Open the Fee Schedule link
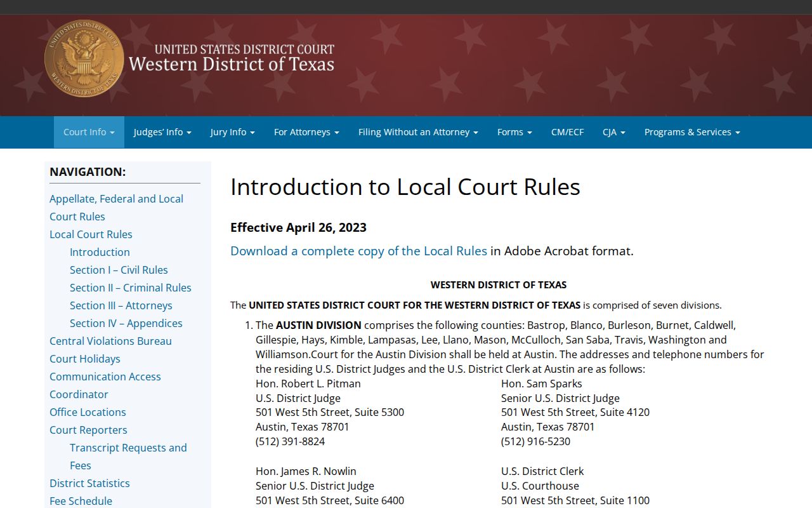Viewport: 812px width, 508px height. point(81,501)
